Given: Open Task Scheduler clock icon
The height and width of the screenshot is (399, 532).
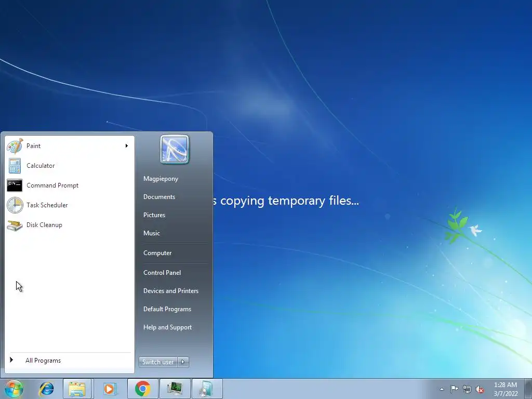Looking at the screenshot, I should [x=15, y=205].
